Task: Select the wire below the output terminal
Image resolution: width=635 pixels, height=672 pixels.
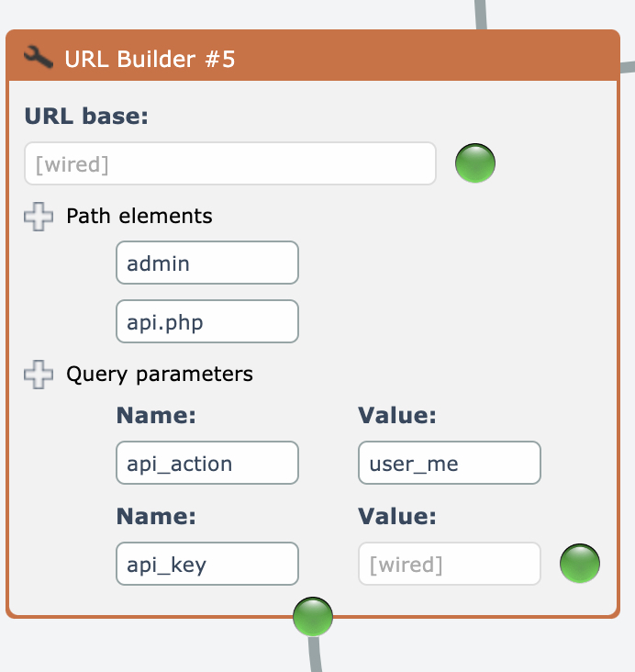Action: (x=316, y=654)
